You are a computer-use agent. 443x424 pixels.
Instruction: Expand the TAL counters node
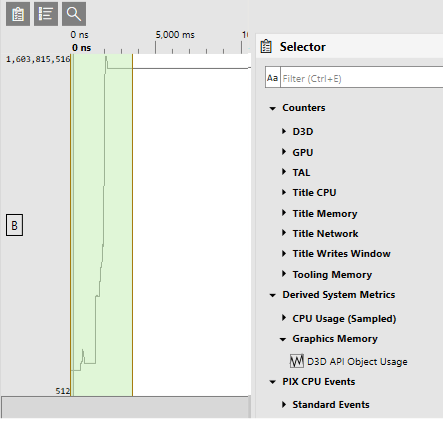284,172
